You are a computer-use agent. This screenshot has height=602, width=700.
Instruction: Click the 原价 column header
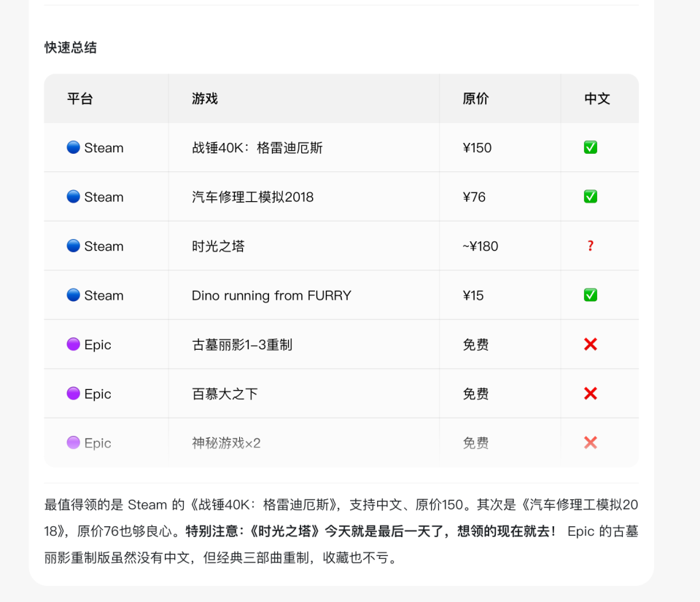point(475,98)
